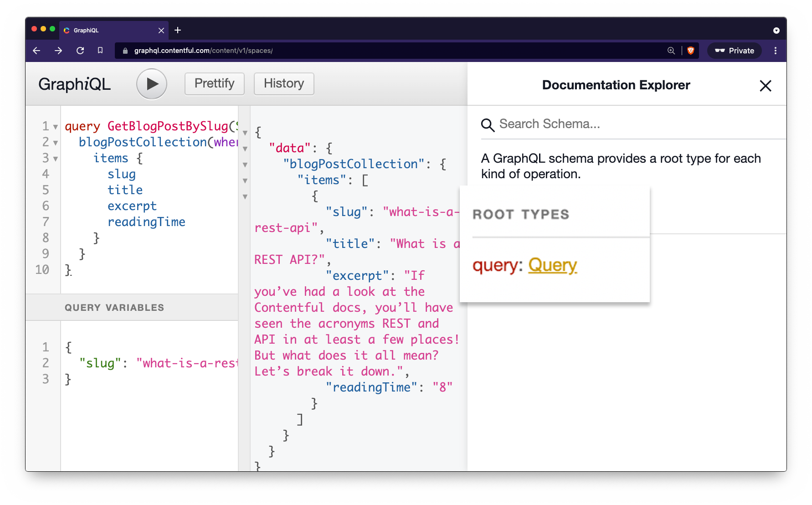Click the macOS green fullscreen dot
This screenshot has height=505, width=812.
click(x=52, y=29)
